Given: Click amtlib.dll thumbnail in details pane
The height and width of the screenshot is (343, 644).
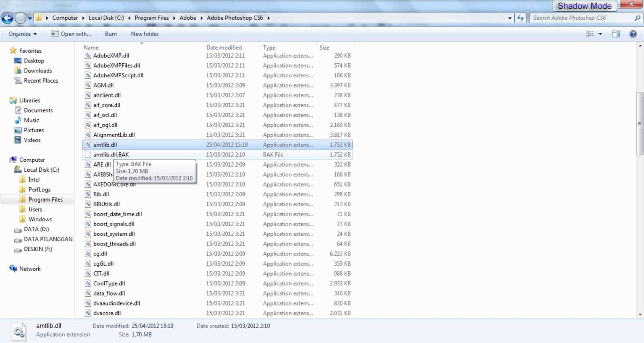Looking at the screenshot, I should (19, 331).
